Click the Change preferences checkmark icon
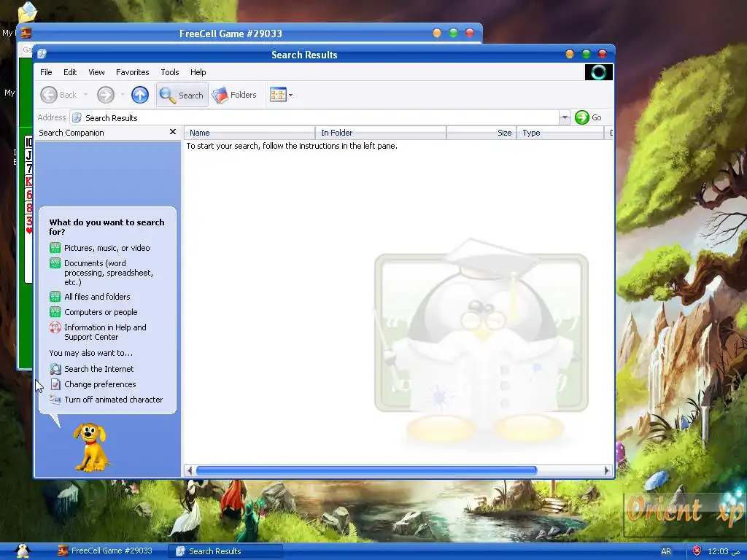 (55, 384)
